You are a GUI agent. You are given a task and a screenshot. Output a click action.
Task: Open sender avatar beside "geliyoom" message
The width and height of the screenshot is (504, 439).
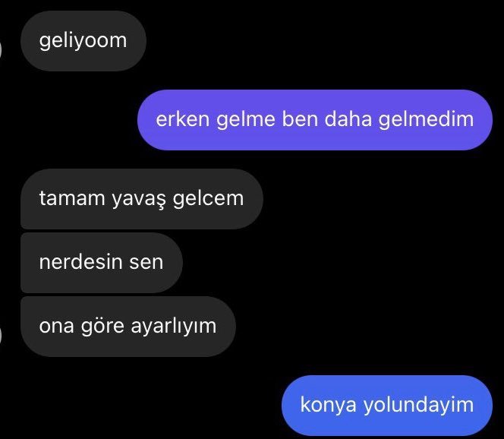click(1, 52)
